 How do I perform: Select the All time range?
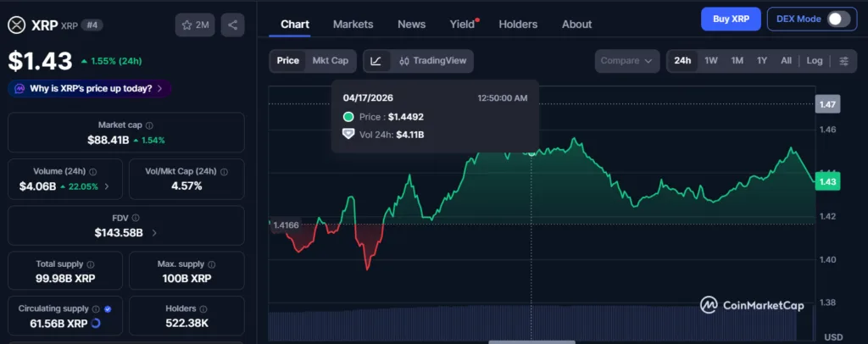pos(786,61)
